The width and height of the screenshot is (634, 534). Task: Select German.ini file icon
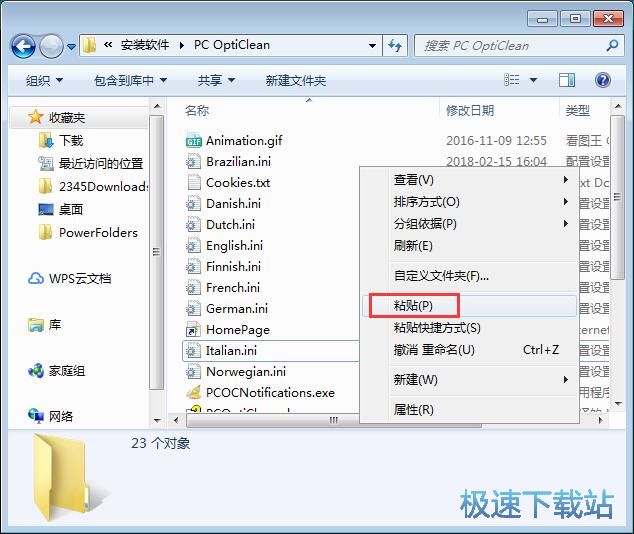click(193, 308)
